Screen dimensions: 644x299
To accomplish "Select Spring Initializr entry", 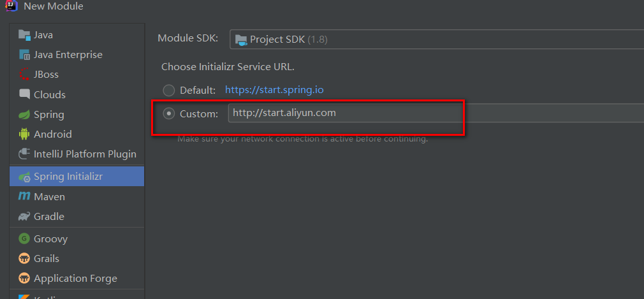I will tap(77, 177).
